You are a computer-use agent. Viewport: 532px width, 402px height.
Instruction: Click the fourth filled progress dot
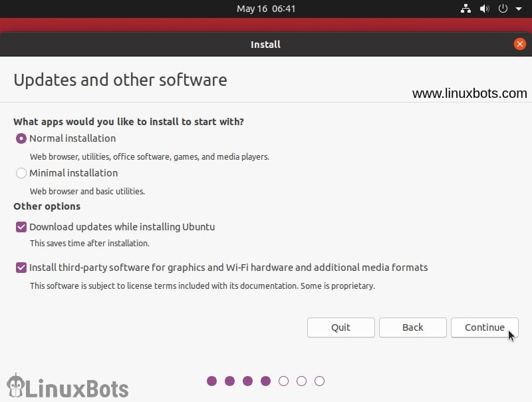point(265,381)
